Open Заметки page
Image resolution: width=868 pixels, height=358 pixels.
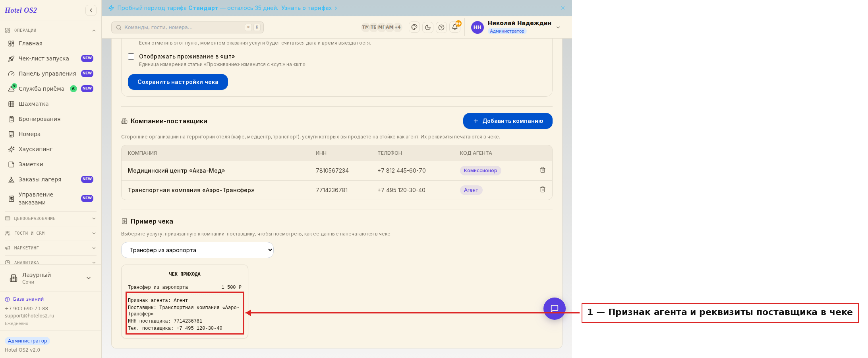pyautogui.click(x=50, y=164)
